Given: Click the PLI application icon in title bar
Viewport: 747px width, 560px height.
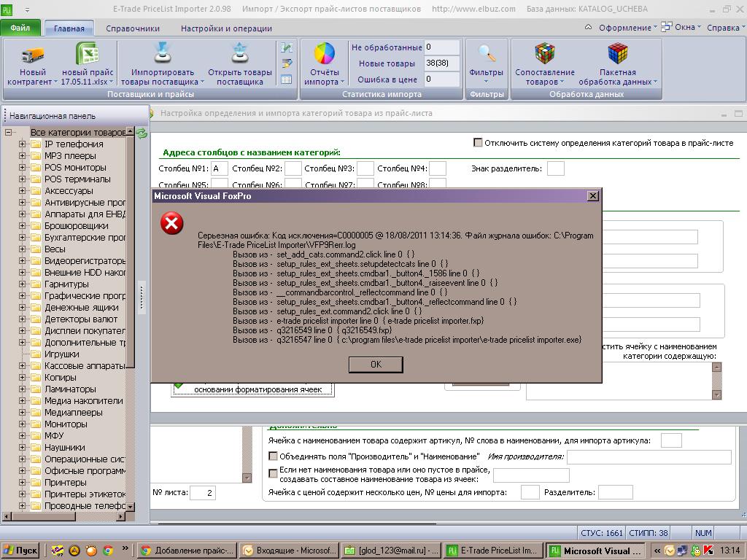Looking at the screenshot, I should 7,9.
